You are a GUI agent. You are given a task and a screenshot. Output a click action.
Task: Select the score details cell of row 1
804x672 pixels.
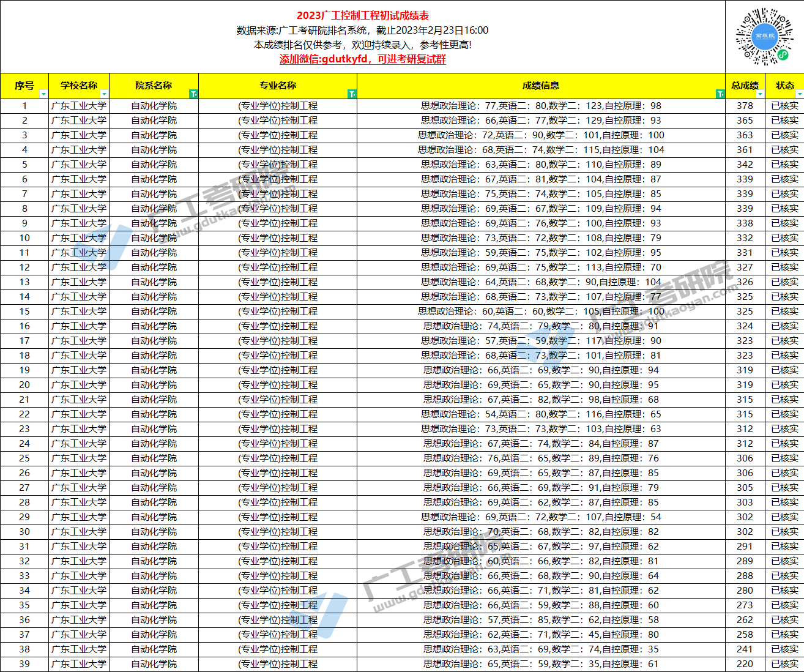(x=541, y=106)
